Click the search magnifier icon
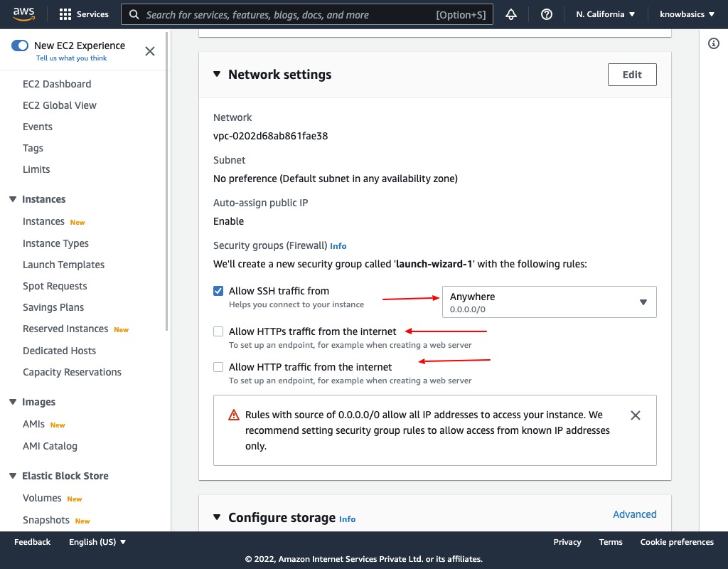 134,14
